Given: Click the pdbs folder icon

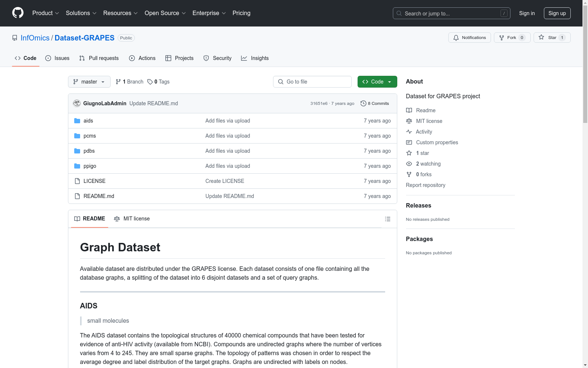Looking at the screenshot, I should pyautogui.click(x=77, y=151).
